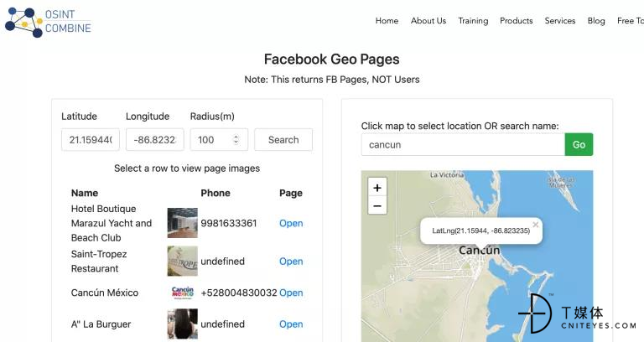Click the Page column header
644x342 pixels.
pos(291,193)
